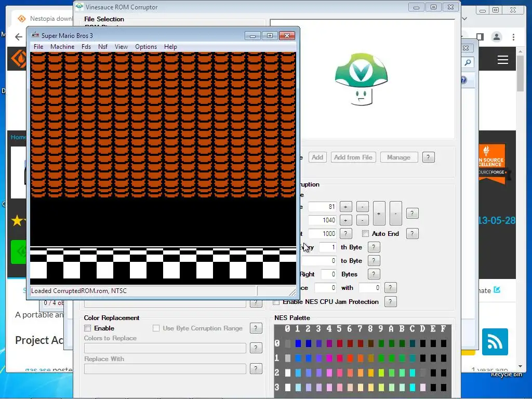Click the browser back arrow

(19, 37)
